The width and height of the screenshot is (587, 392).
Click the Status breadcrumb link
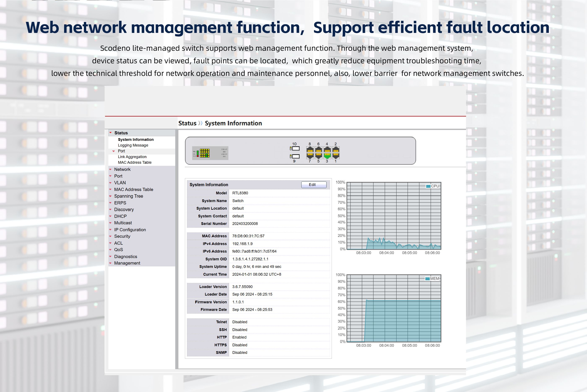pyautogui.click(x=187, y=123)
